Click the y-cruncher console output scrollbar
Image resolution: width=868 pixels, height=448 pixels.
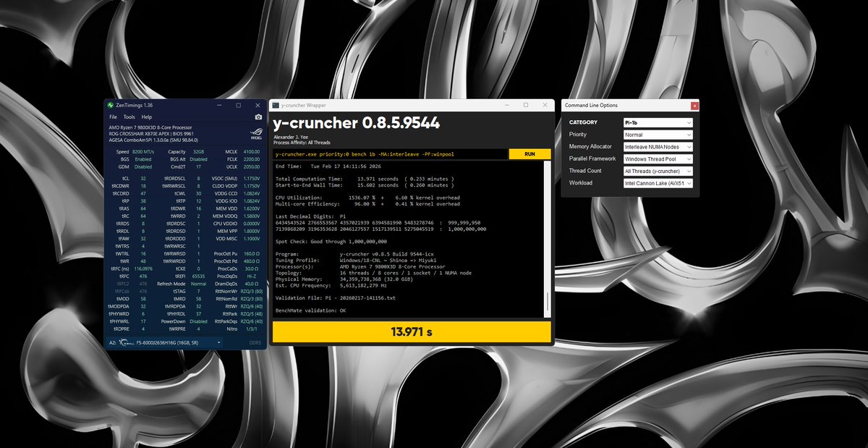(548, 240)
